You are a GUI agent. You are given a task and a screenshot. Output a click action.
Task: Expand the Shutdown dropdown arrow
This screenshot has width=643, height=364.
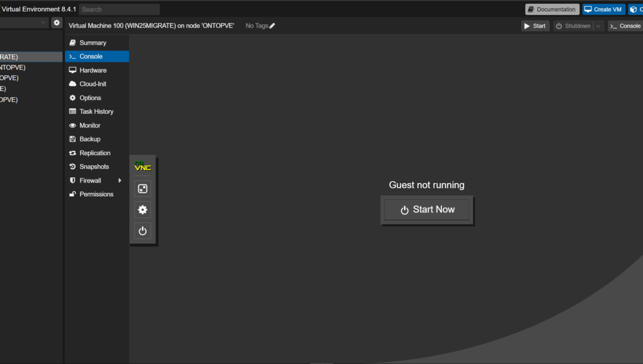(x=598, y=26)
